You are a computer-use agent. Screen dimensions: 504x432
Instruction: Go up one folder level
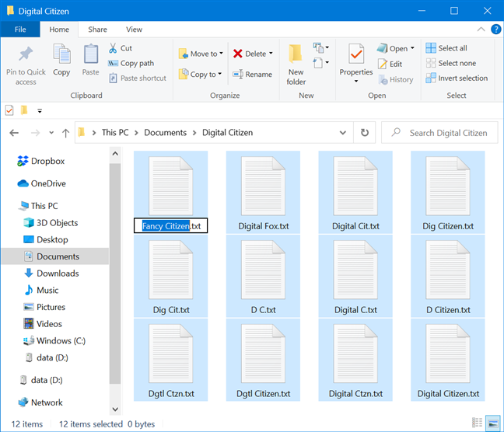pyautogui.click(x=65, y=133)
